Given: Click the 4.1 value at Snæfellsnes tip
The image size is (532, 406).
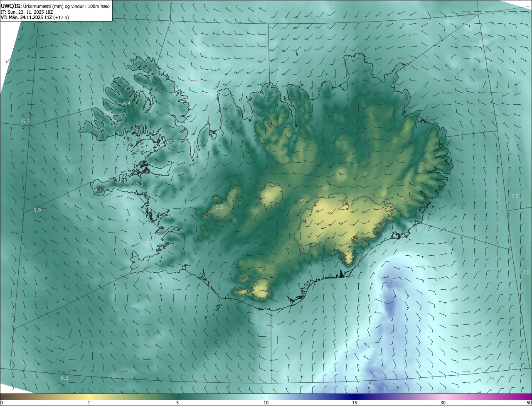Looking at the screenshot, I should tap(99, 190).
